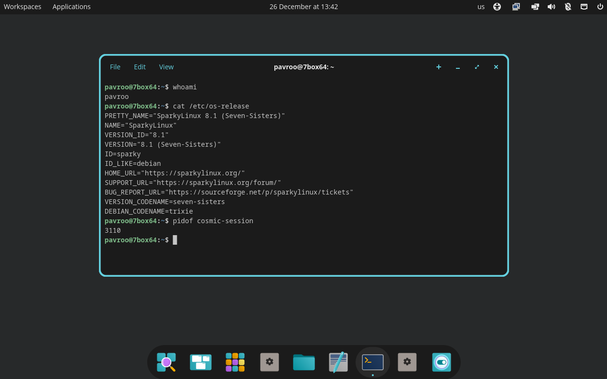Click the 'cat /etc/os-release' command text
This screenshot has width=607, height=379.
(211, 106)
